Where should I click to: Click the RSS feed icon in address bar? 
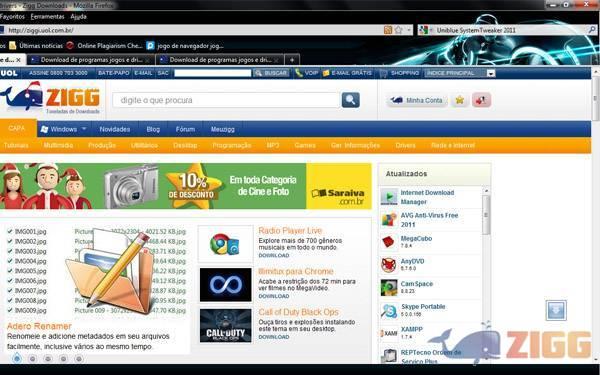tap(388, 30)
